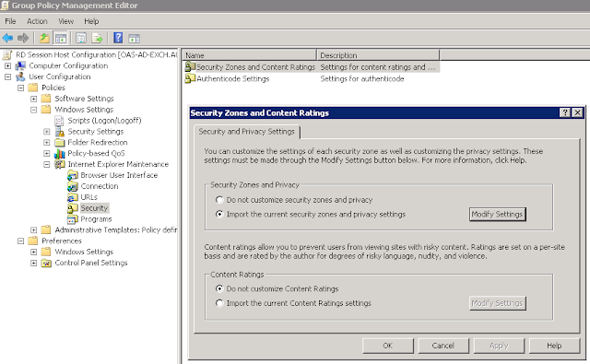Screen dimensions: 590x364
Task: Click the Control Panel Settings folder icon
Action: 46,263
